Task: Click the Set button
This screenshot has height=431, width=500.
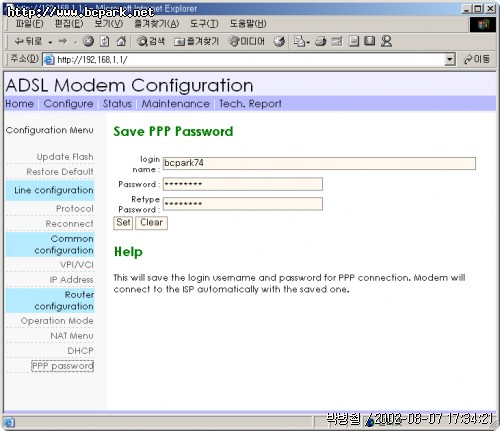Action: pos(123,223)
